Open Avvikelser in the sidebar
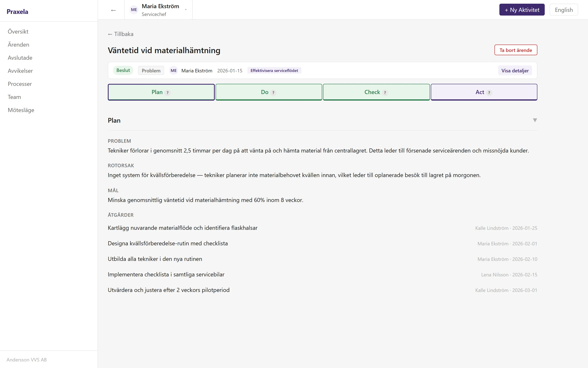Viewport: 588px width, 368px height. point(20,71)
